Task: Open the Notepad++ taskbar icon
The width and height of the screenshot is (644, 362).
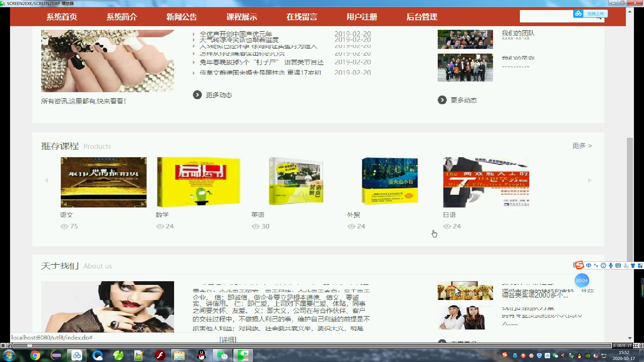Action: [139, 355]
